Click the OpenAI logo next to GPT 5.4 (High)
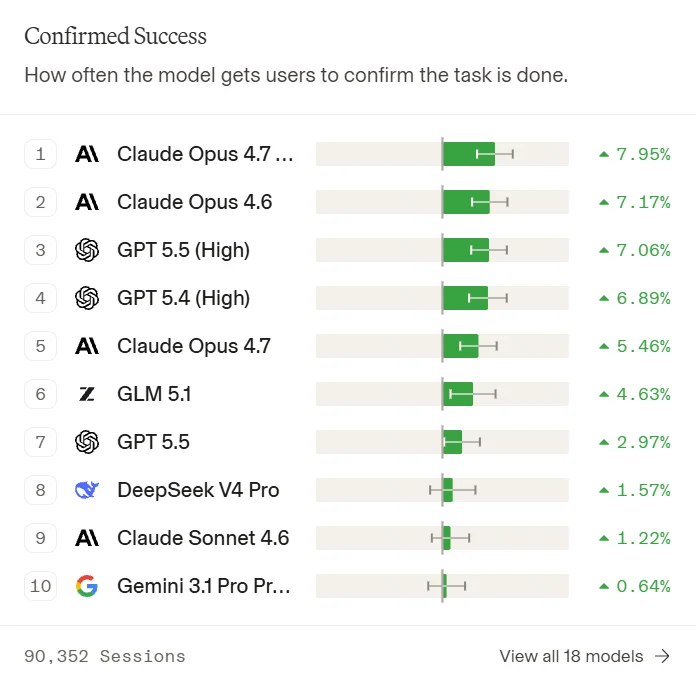This screenshot has height=682, width=696. (87, 298)
